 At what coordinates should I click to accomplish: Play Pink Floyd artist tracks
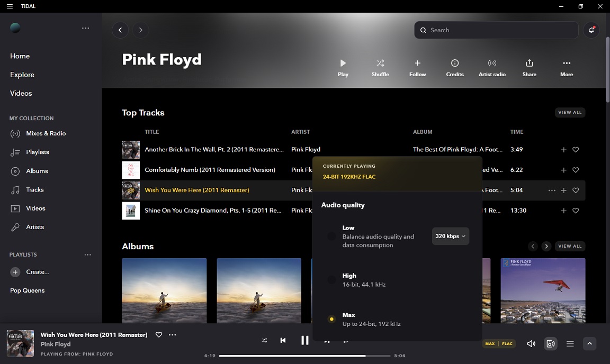[x=343, y=68]
